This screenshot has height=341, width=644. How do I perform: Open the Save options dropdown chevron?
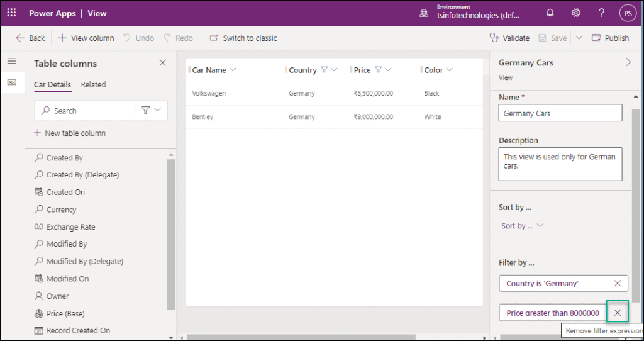click(579, 38)
